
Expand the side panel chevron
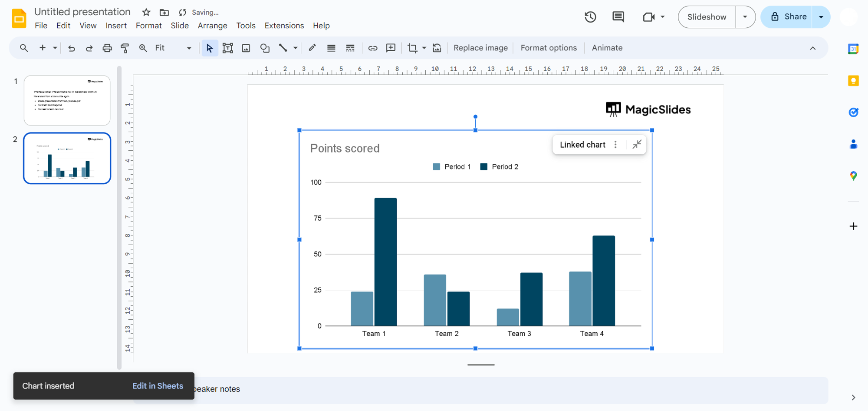pyautogui.click(x=853, y=398)
